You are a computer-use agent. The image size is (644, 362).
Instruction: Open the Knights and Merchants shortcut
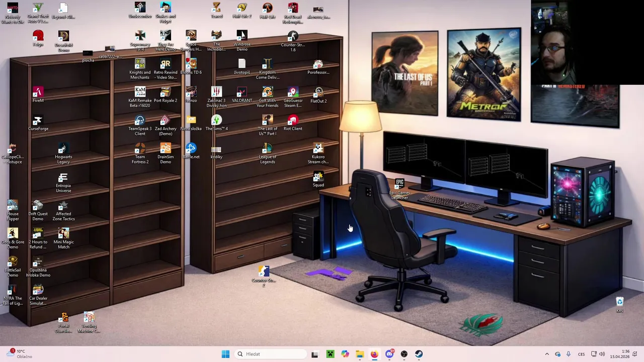(140, 69)
